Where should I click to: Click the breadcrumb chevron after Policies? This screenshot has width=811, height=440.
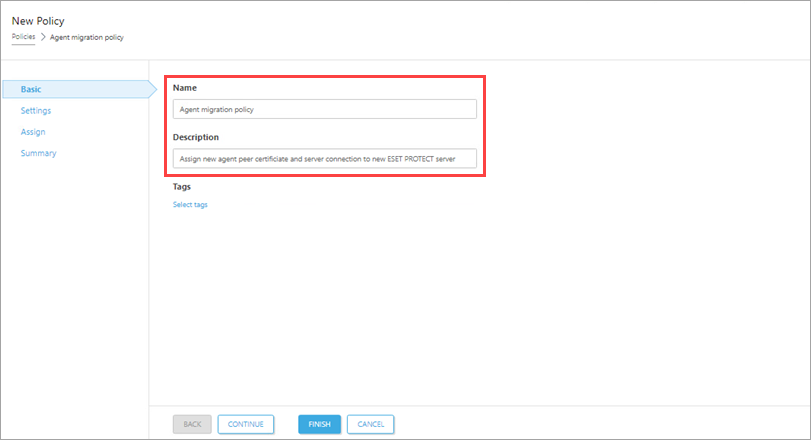pos(43,37)
